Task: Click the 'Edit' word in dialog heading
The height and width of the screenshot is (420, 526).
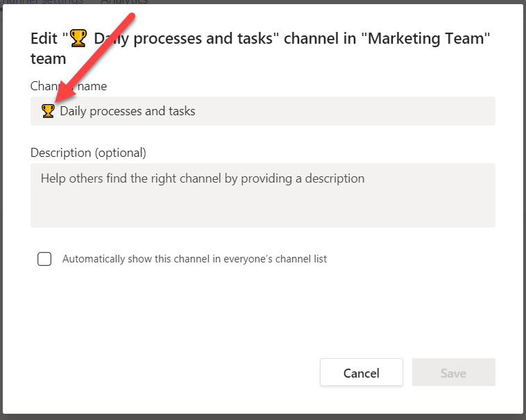Action: click(x=44, y=38)
